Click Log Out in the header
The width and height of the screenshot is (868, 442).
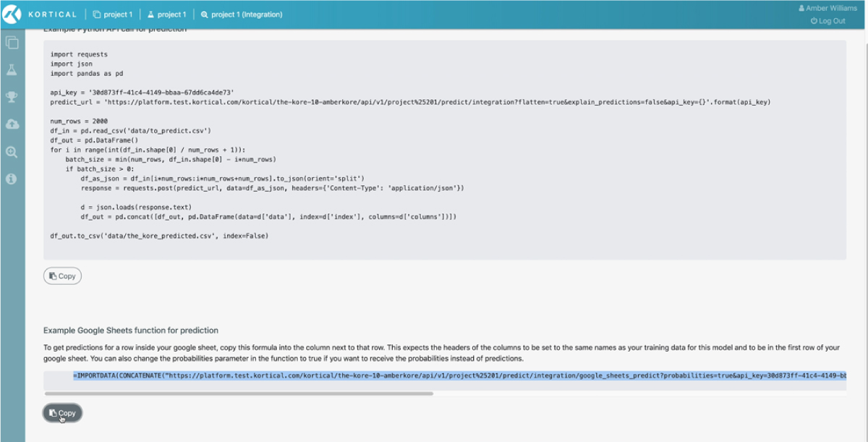(827, 21)
